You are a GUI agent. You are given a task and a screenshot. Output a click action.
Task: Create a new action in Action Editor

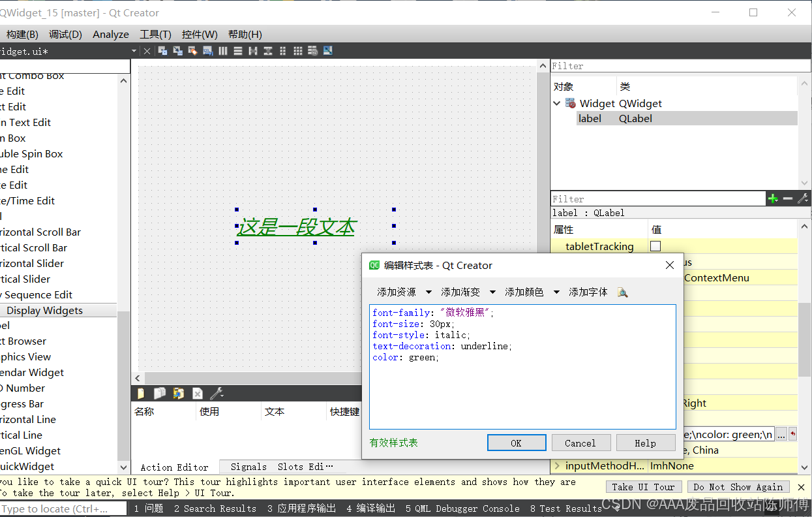(140, 393)
